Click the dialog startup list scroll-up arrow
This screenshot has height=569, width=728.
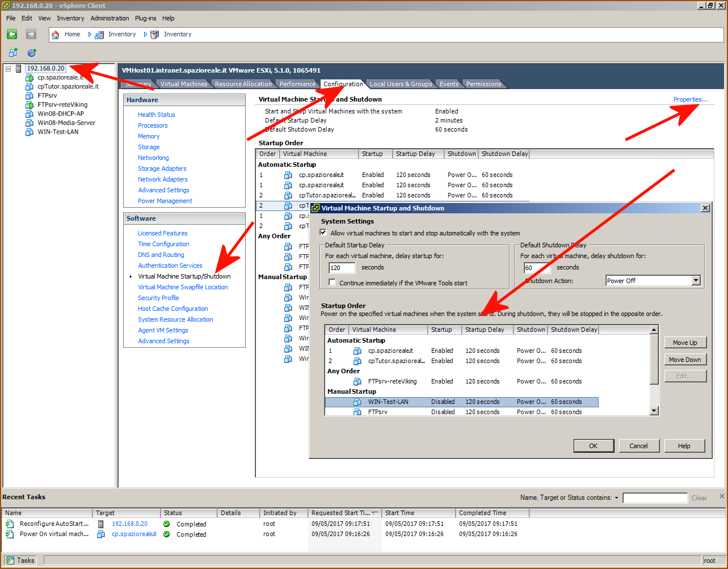[654, 330]
